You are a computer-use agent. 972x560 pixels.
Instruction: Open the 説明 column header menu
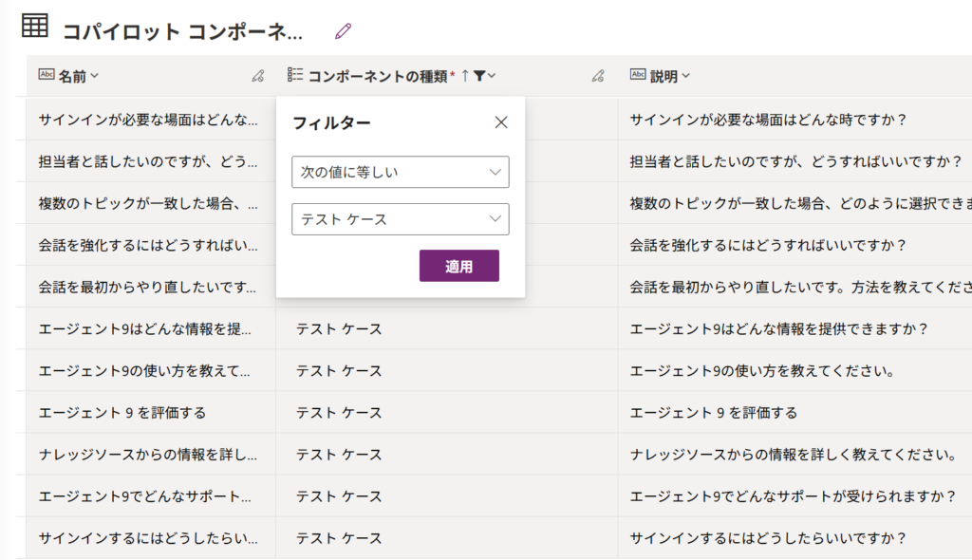669,76
